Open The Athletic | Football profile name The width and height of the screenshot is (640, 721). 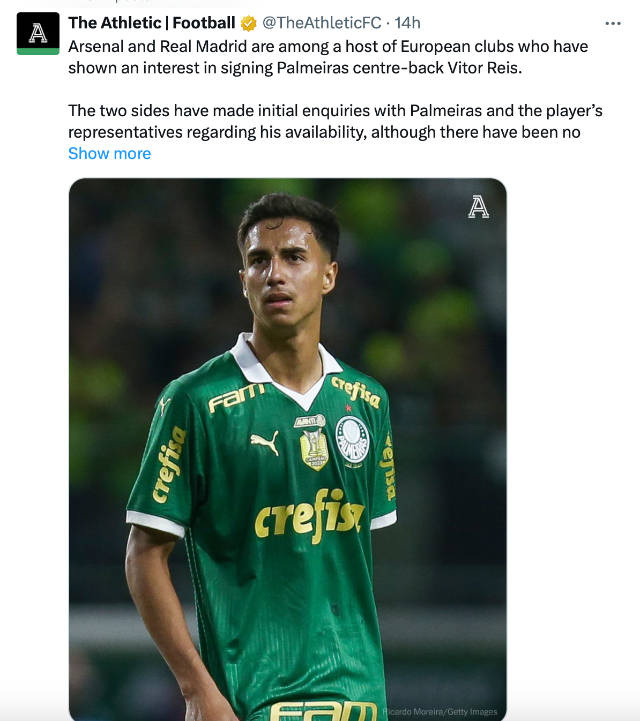(152, 22)
